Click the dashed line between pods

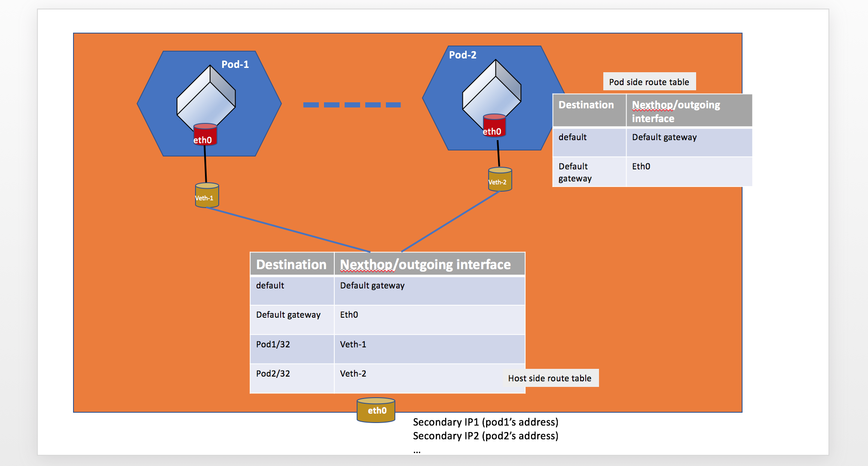[352, 105]
